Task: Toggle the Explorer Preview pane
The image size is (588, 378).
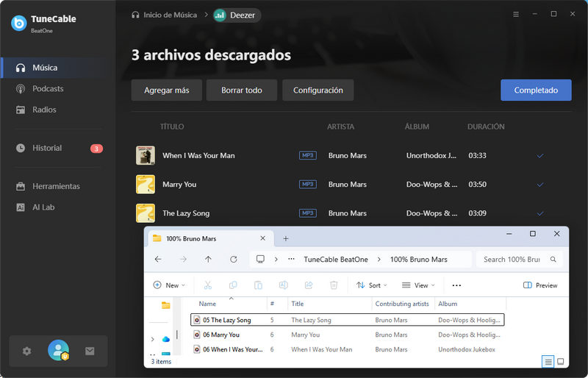Action: click(540, 285)
